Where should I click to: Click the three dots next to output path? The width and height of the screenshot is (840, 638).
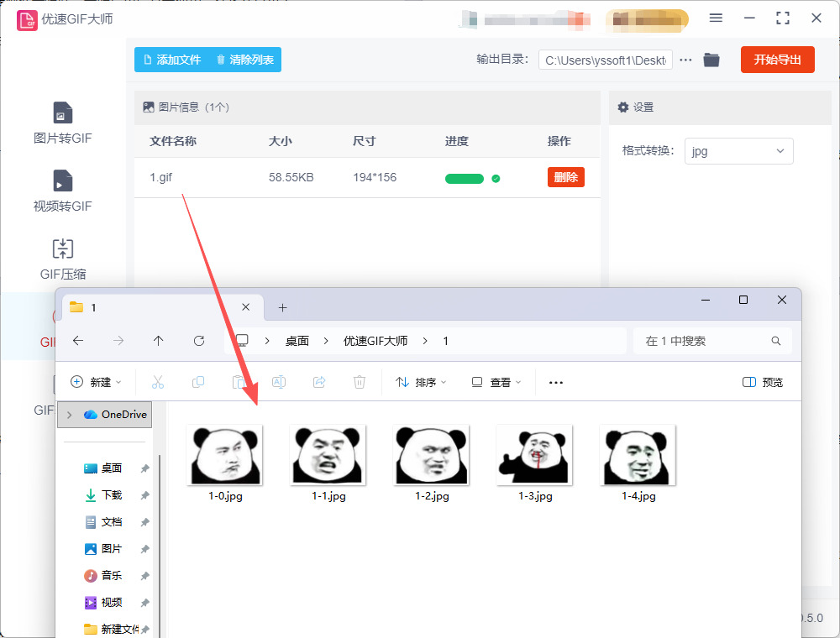point(685,60)
